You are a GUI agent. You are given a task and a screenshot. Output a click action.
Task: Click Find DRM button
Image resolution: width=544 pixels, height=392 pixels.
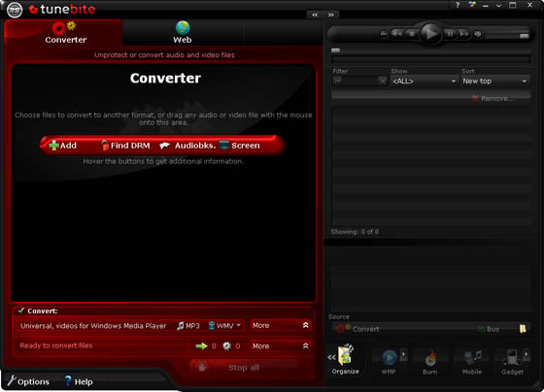pos(125,146)
